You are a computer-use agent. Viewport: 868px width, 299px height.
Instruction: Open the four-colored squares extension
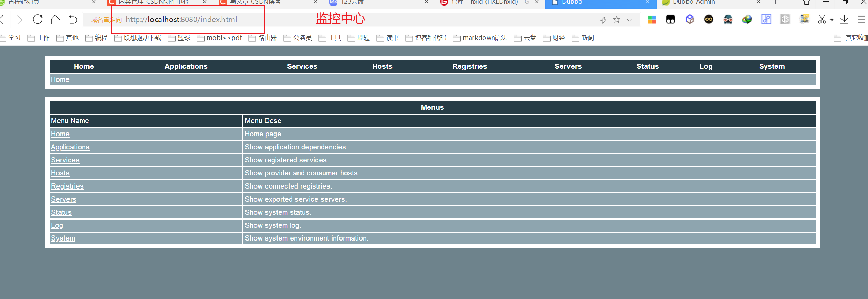[x=652, y=20]
